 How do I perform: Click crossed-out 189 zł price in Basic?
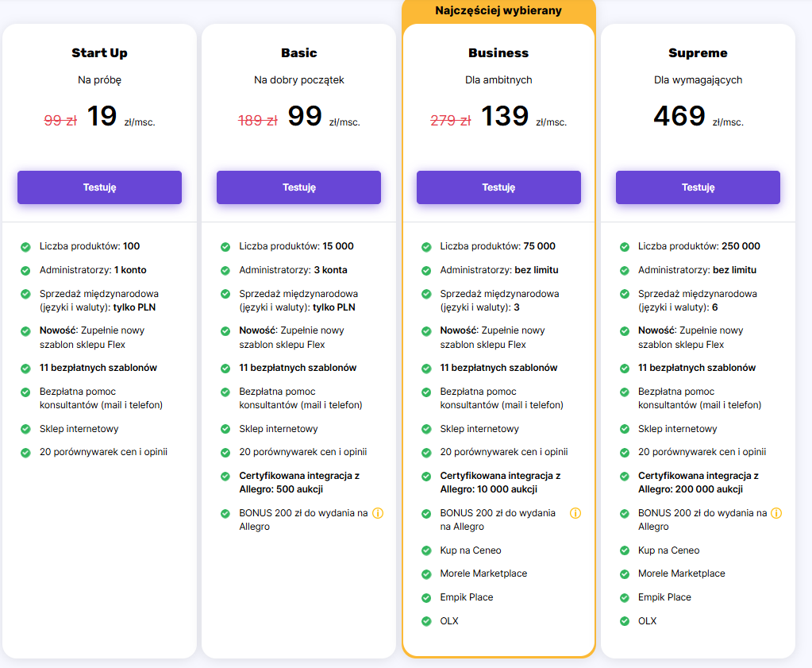[258, 121]
